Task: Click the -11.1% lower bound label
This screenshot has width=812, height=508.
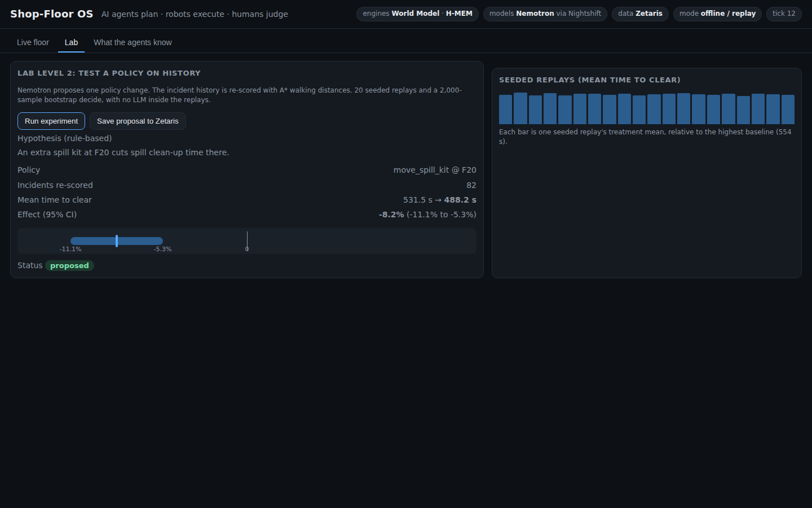Action: 70,249
